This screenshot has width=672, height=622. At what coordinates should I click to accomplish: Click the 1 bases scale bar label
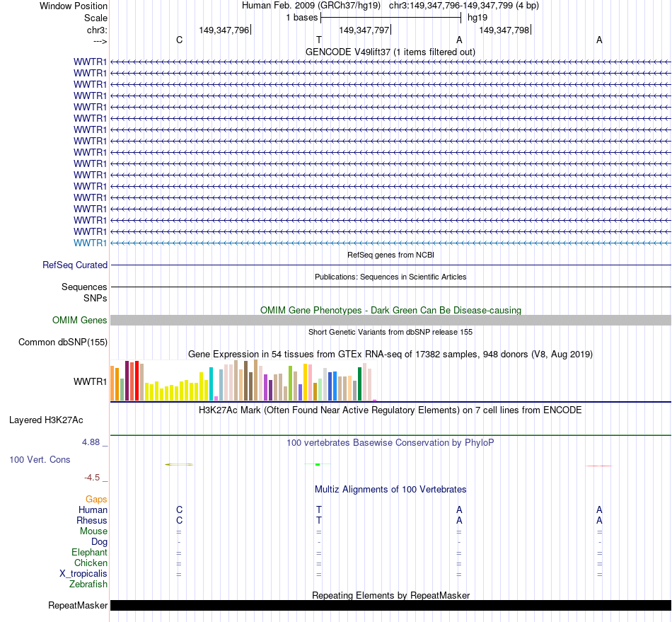(302, 18)
